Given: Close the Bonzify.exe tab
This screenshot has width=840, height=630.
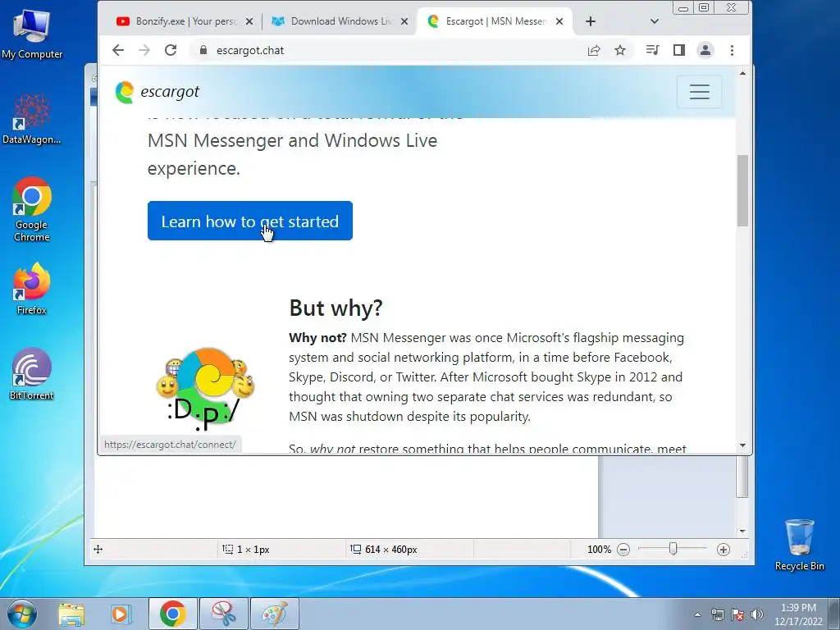Looking at the screenshot, I should pos(249,21).
